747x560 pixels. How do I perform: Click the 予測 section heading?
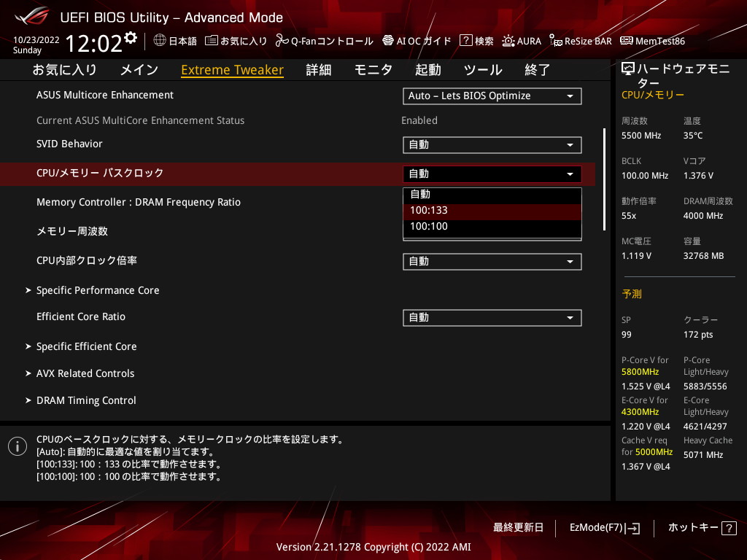pyautogui.click(x=632, y=294)
